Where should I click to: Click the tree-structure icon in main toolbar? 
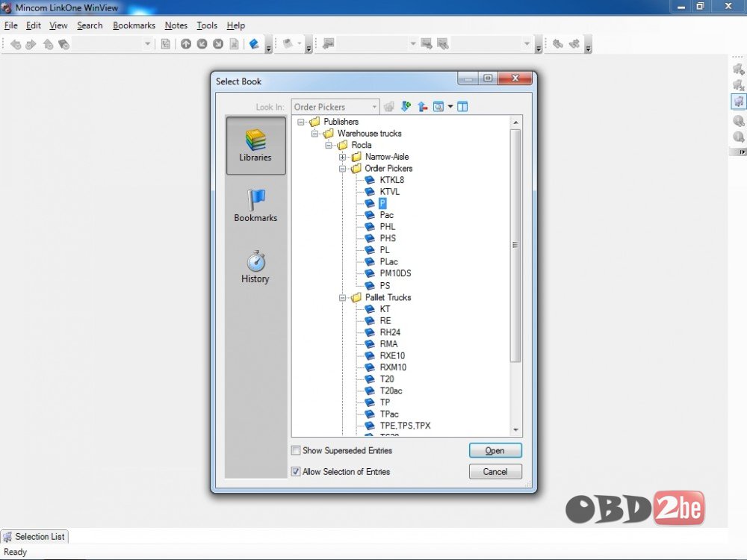165,44
